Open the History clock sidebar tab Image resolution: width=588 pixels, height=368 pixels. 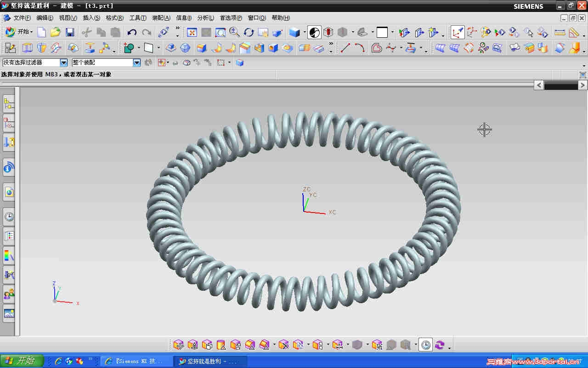tap(9, 216)
